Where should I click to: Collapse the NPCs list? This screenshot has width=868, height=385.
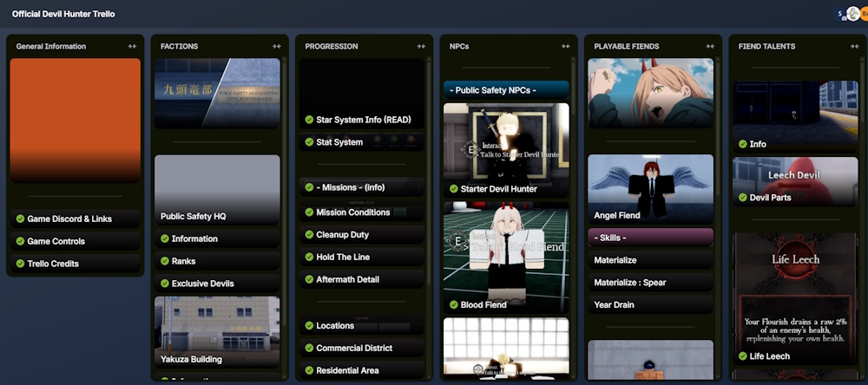tap(565, 47)
